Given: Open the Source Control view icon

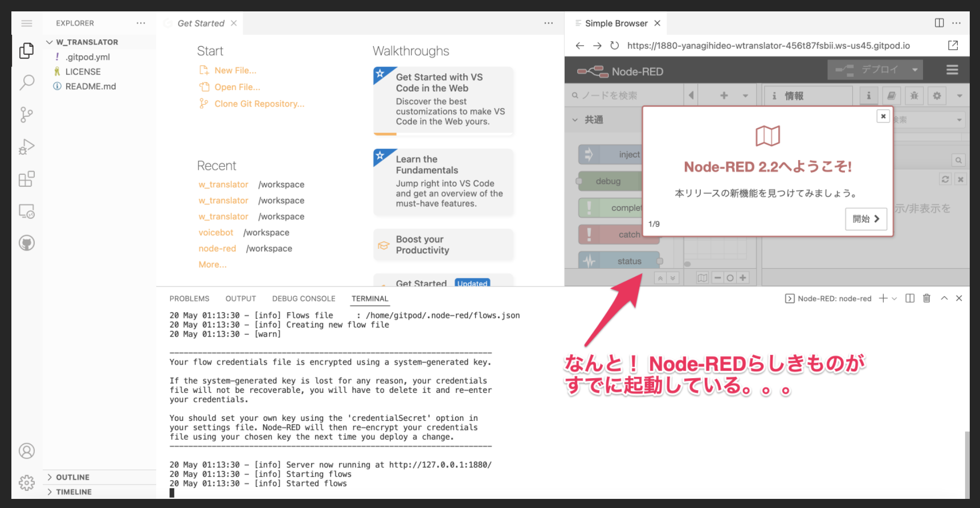Looking at the screenshot, I should (26, 114).
